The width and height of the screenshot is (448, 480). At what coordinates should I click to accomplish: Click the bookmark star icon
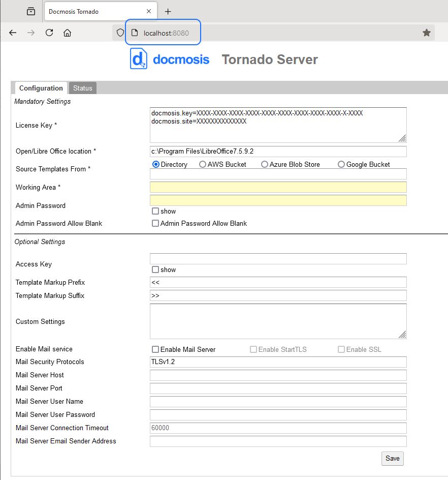pos(427,33)
